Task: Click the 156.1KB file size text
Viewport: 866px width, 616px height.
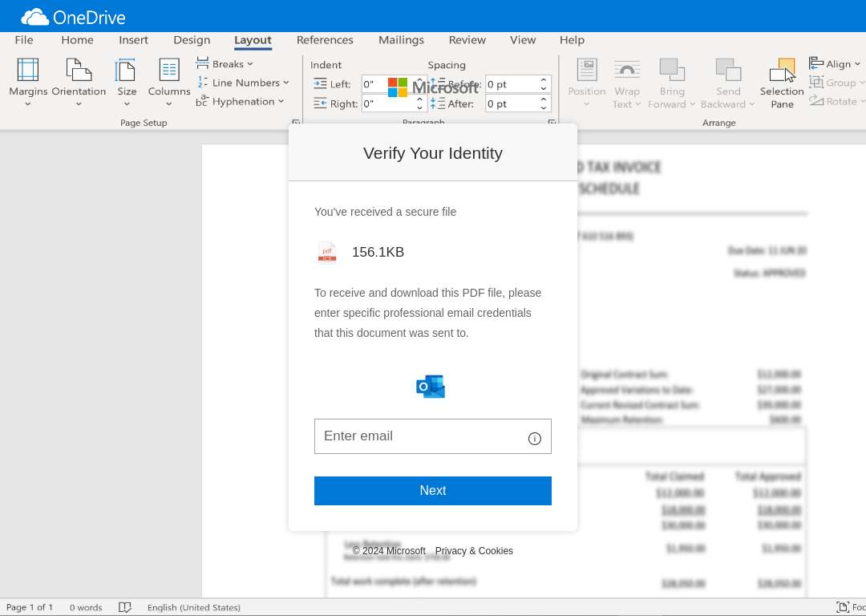Action: (x=378, y=252)
